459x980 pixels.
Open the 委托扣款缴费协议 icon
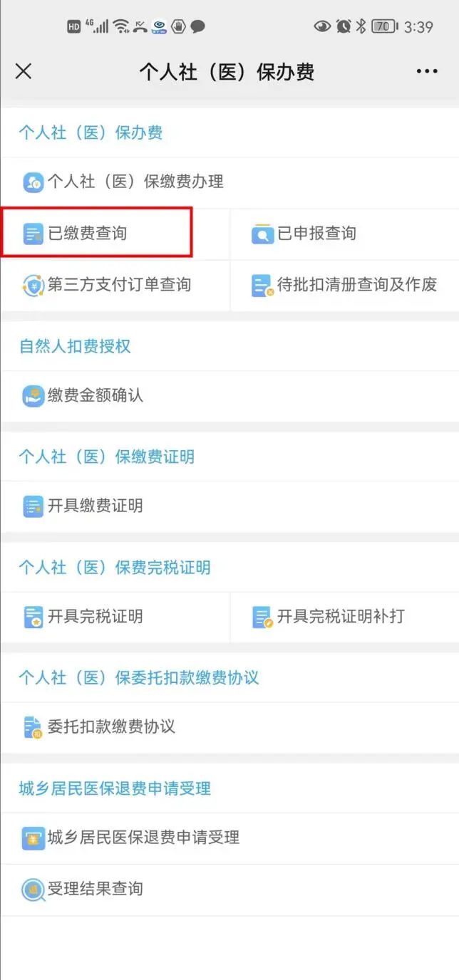click(33, 727)
